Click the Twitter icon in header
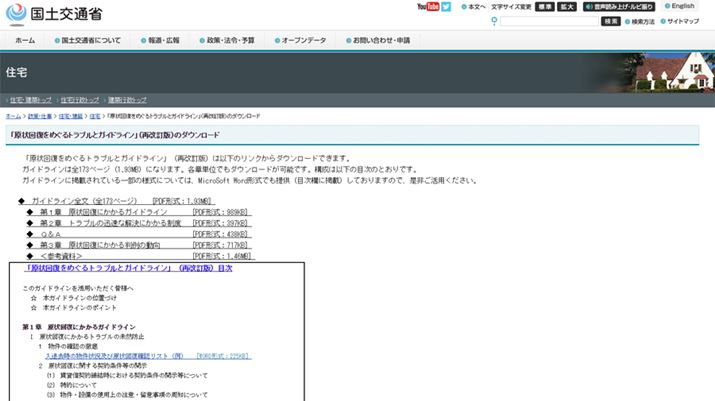The height and width of the screenshot is (401, 715). coord(447,6)
